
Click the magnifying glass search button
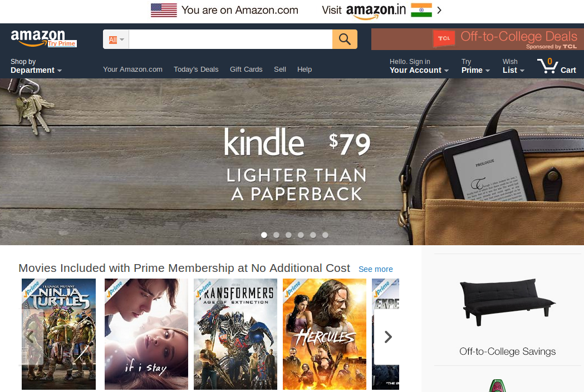pyautogui.click(x=345, y=39)
